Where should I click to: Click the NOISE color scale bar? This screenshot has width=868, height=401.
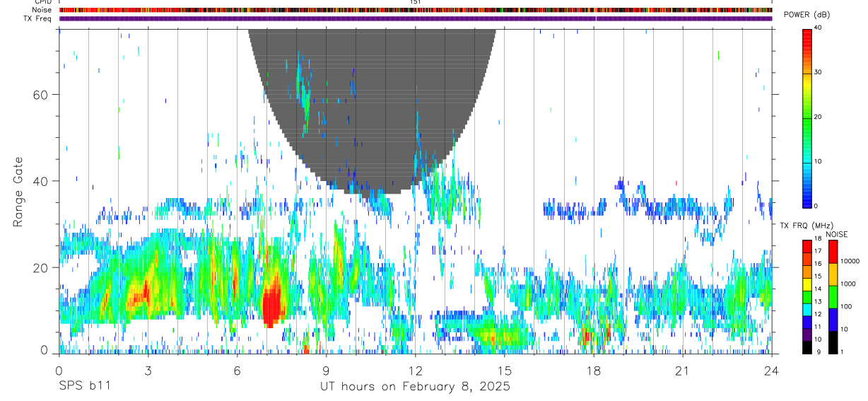(x=833, y=297)
